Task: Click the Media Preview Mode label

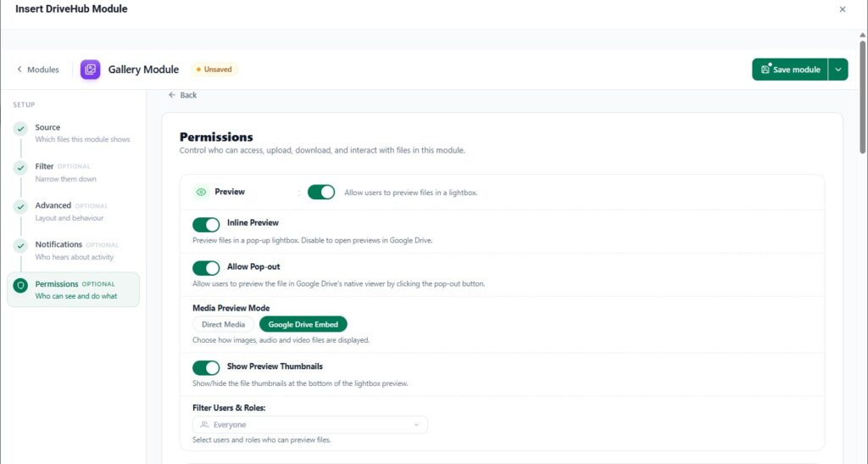Action: [x=231, y=308]
